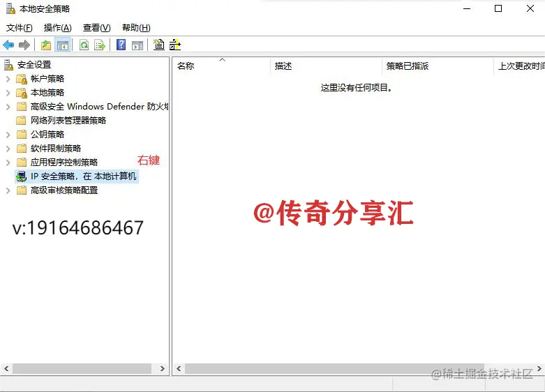Click the 帐户策略 folder icon
This screenshot has height=392, width=545.
click(21, 79)
